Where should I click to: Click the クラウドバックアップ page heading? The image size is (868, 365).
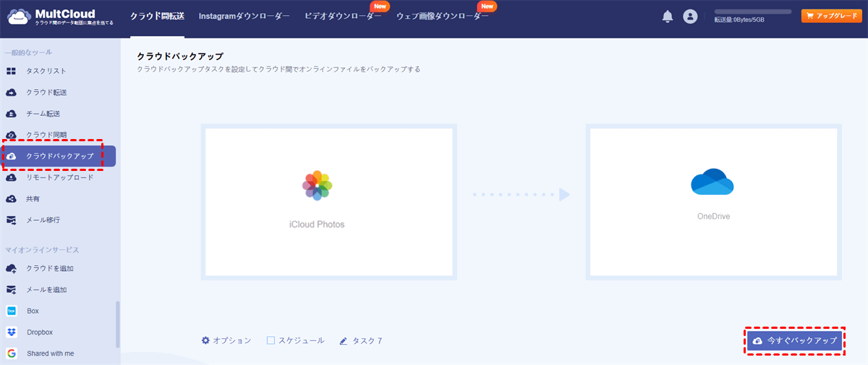tap(180, 56)
